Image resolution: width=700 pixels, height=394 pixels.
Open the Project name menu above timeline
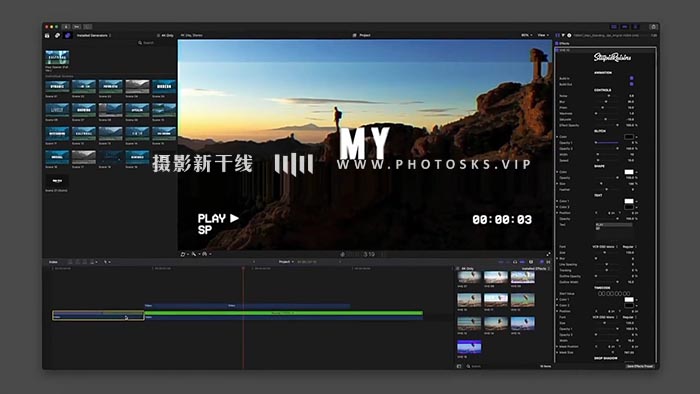pos(286,262)
